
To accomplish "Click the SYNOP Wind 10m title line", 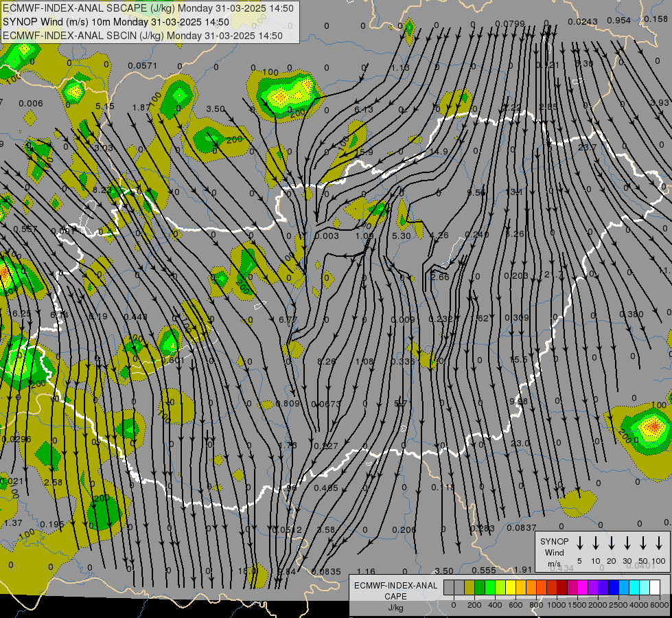I will click(116, 22).
